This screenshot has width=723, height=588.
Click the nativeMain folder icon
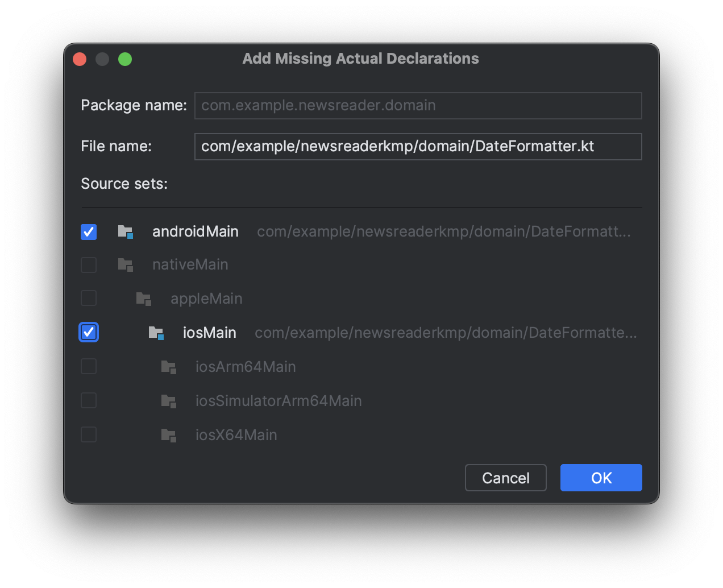tap(125, 265)
